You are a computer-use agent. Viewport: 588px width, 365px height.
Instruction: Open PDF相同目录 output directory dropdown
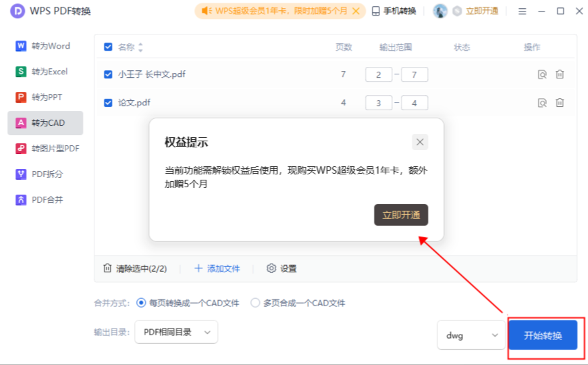176,332
